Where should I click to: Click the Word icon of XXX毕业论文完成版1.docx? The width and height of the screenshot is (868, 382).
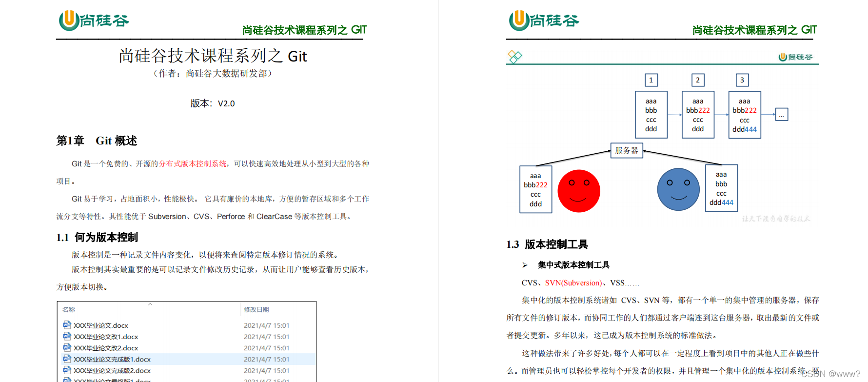pyautogui.click(x=67, y=359)
